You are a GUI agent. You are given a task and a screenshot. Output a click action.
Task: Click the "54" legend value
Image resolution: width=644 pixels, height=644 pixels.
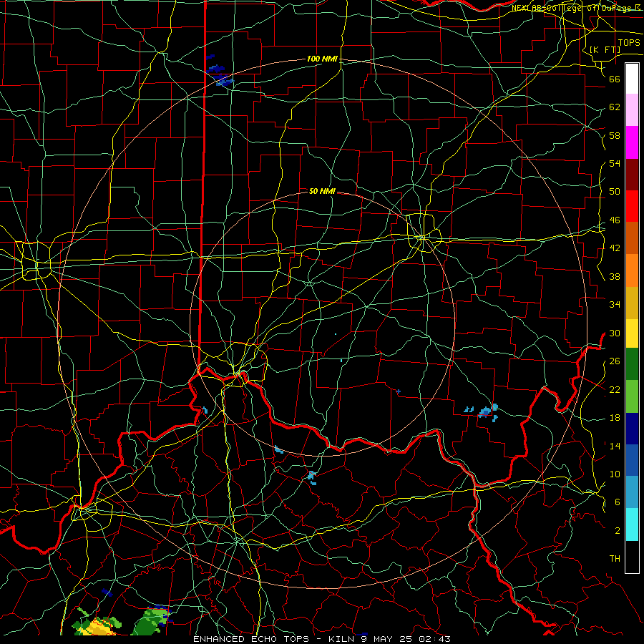(615, 163)
